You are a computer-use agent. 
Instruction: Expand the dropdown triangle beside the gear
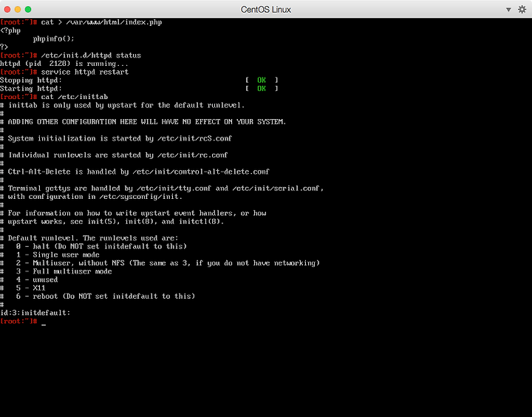pyautogui.click(x=508, y=10)
